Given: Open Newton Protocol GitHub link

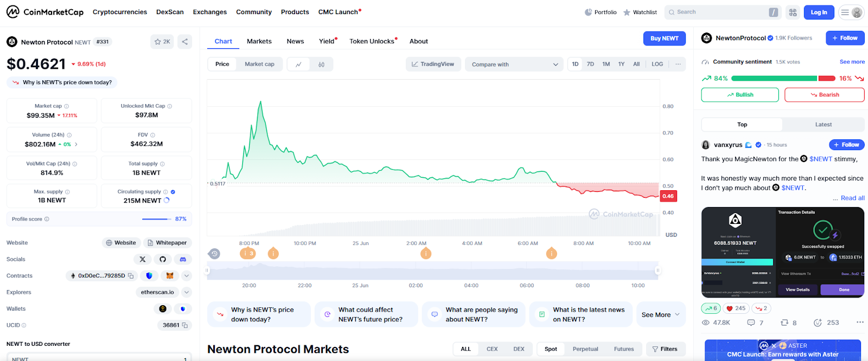Looking at the screenshot, I should pos(163,259).
